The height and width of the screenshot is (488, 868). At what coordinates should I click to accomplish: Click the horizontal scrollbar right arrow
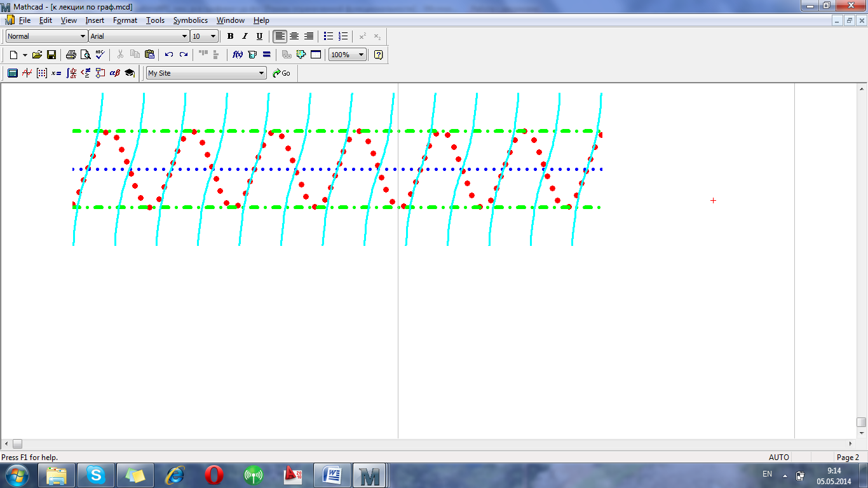pyautogui.click(x=851, y=444)
